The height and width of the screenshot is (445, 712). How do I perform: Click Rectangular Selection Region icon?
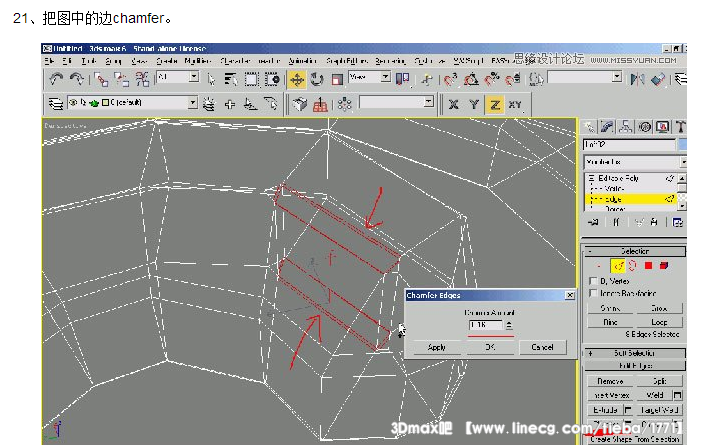(x=251, y=79)
